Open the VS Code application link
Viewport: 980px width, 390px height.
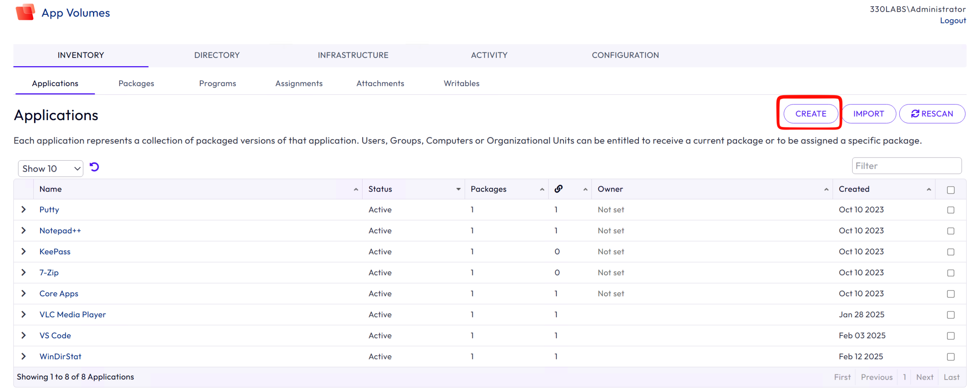tap(55, 336)
